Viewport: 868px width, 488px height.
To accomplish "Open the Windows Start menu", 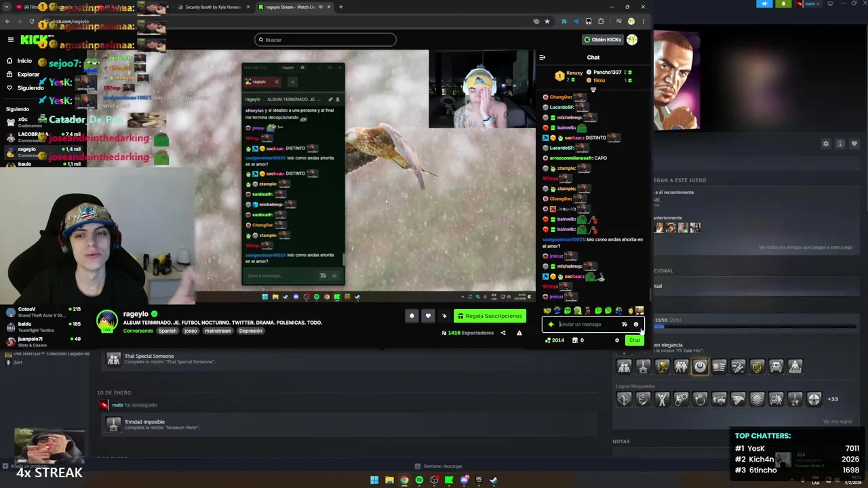I will pos(374,480).
